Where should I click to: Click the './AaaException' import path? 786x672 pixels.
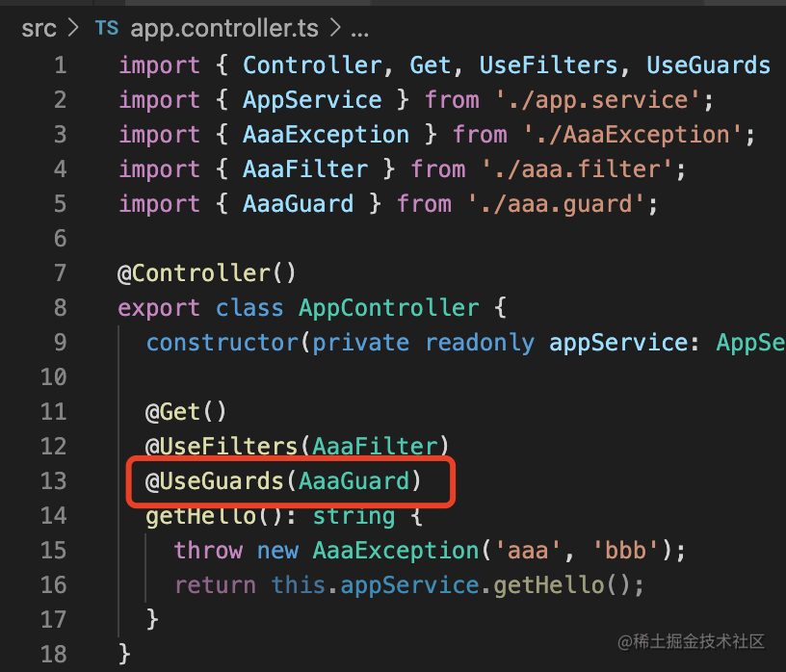pyautogui.click(x=624, y=135)
